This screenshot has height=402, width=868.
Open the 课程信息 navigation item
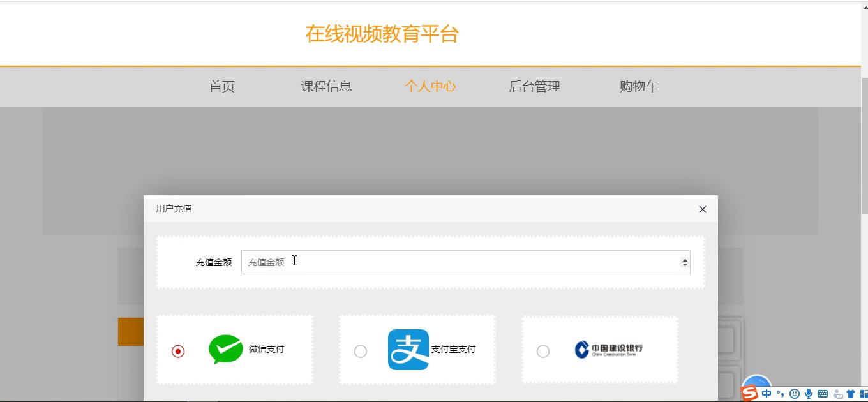(x=326, y=87)
